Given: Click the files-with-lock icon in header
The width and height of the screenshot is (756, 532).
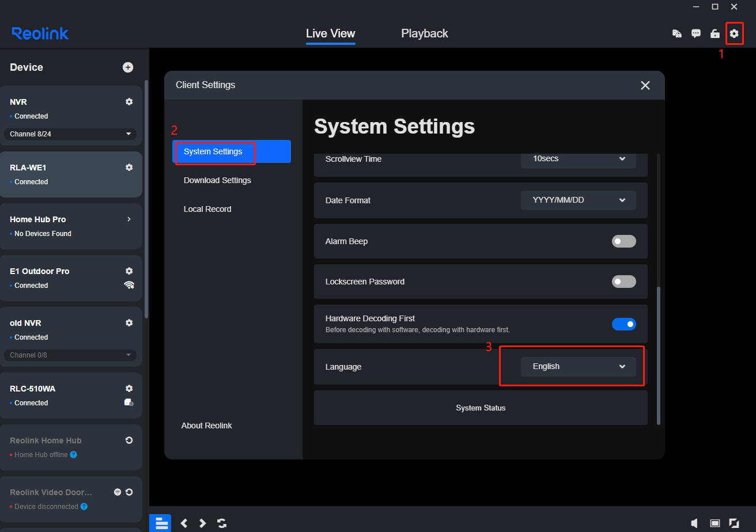Looking at the screenshot, I should point(677,33).
